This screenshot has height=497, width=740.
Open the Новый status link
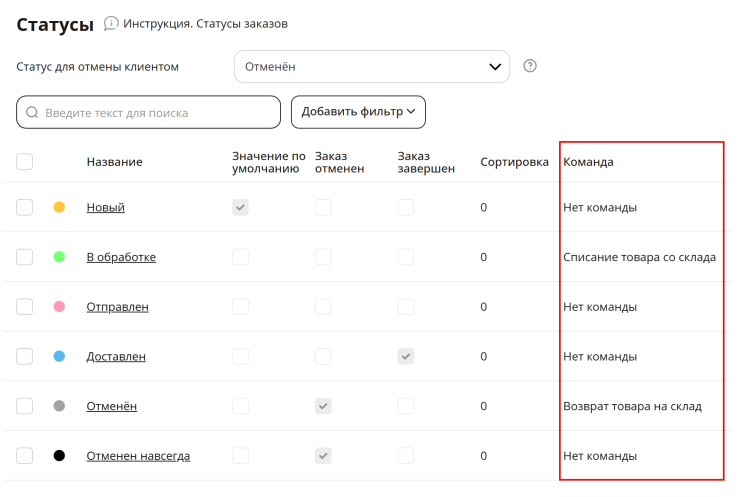(x=106, y=207)
